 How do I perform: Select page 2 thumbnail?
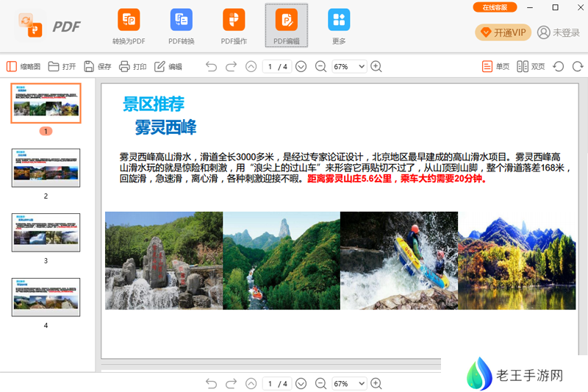(46, 168)
